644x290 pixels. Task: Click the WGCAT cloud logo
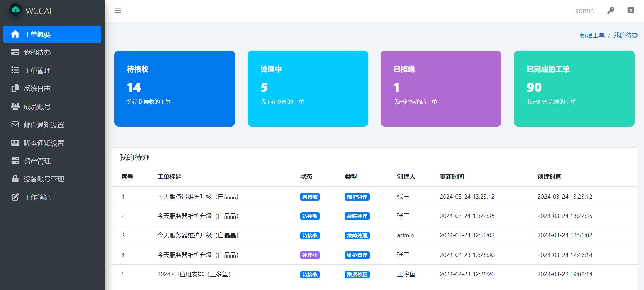[16, 10]
